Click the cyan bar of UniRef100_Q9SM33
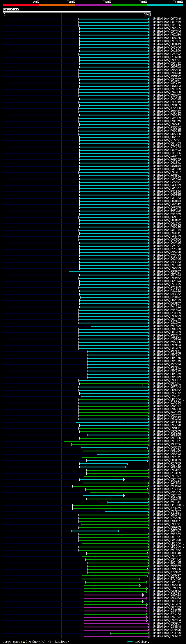186x644 pixels. pyautogui.click(x=102, y=480)
